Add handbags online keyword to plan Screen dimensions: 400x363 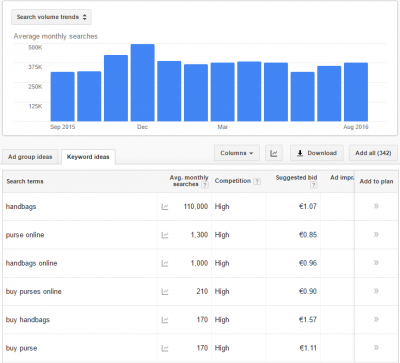[376, 263]
